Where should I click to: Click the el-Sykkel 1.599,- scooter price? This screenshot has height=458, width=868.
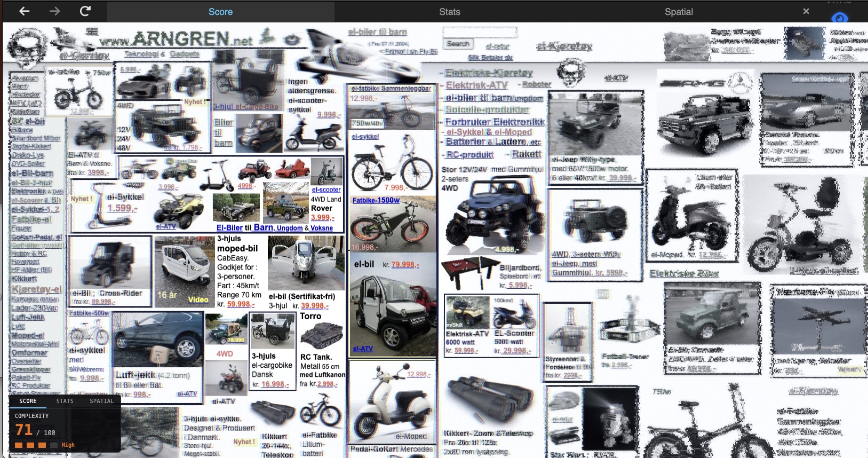[x=122, y=208]
